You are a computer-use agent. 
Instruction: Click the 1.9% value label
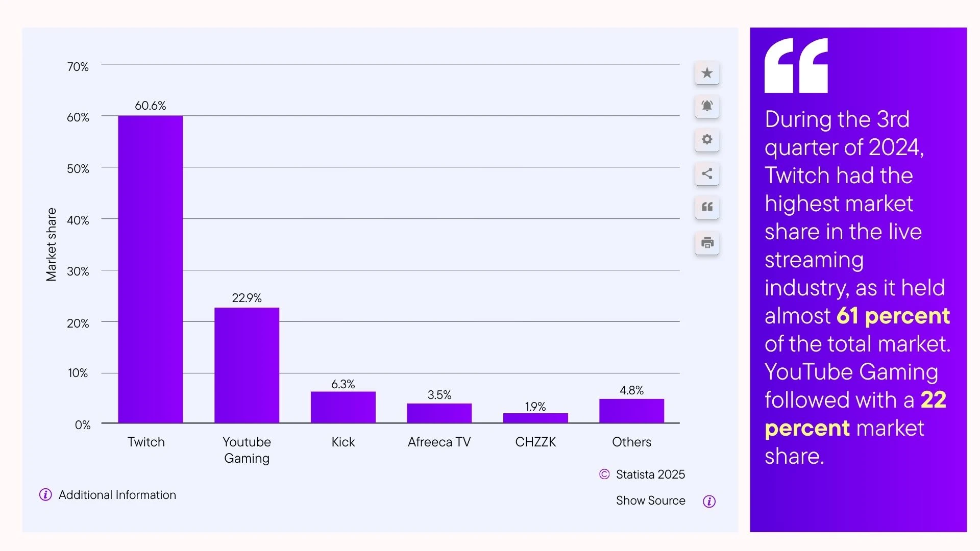coord(535,407)
